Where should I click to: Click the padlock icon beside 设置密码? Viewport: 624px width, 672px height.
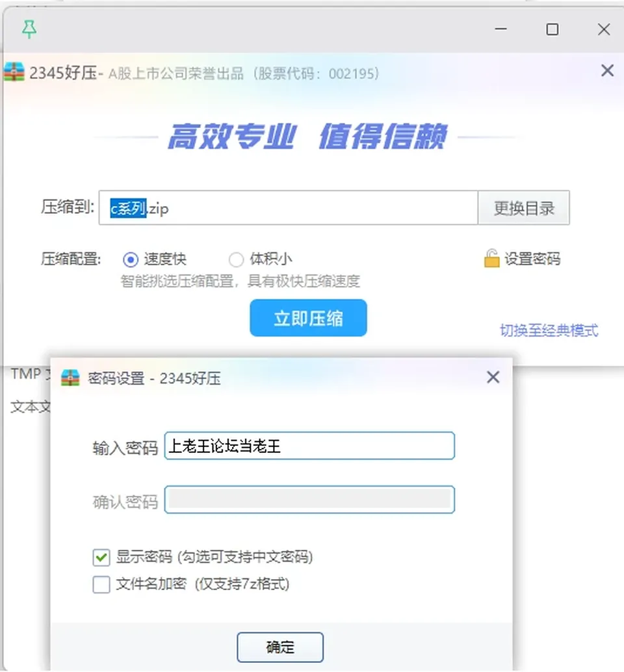[491, 259]
